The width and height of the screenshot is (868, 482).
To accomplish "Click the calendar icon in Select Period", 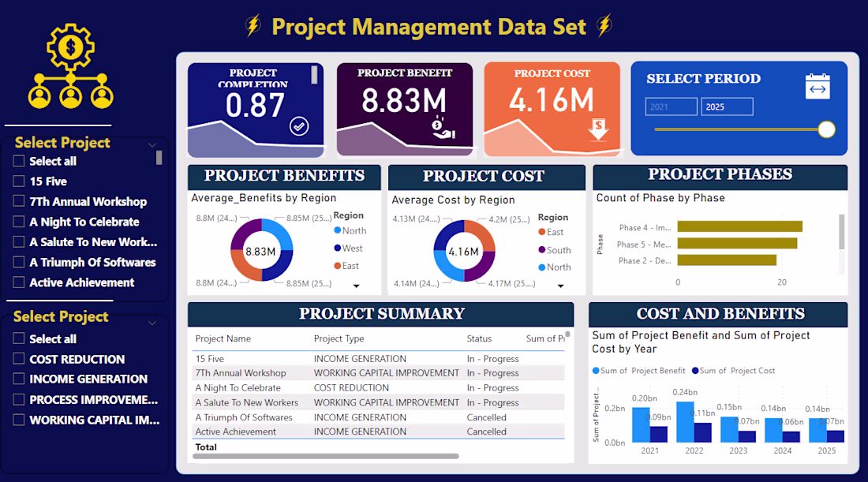I will click(817, 86).
